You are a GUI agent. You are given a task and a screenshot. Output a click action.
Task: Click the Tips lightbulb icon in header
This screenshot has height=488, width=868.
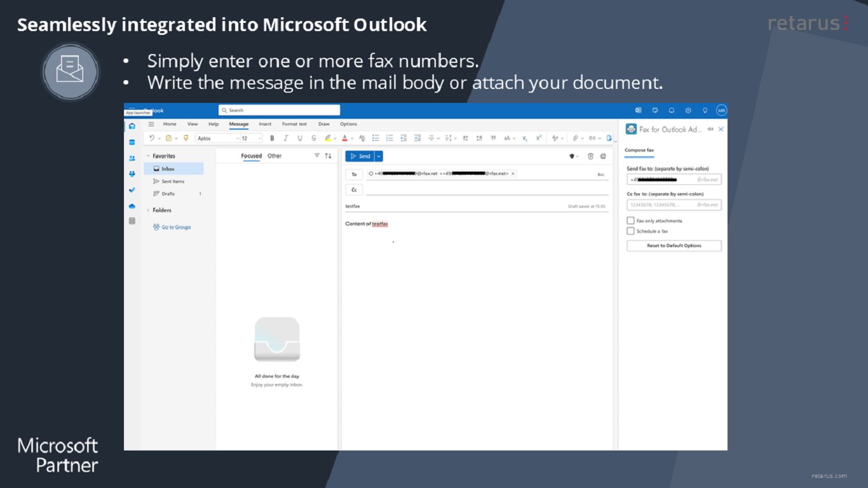pos(705,111)
